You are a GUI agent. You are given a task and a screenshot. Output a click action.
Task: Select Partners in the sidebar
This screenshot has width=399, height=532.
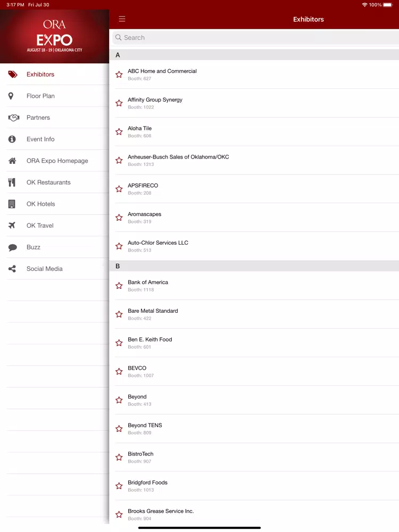click(54, 118)
